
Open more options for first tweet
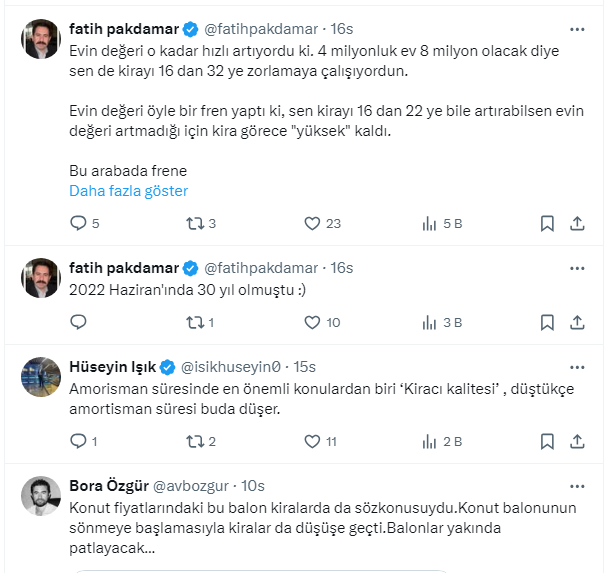click(577, 30)
